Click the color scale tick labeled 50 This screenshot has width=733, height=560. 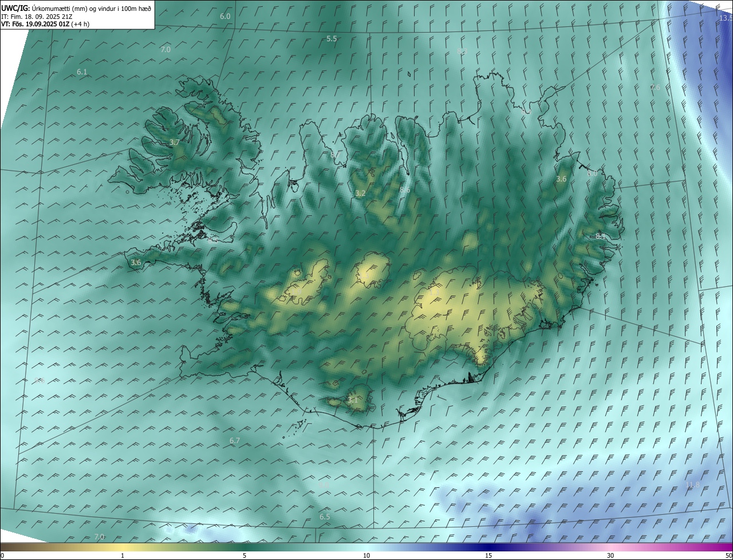pos(728,555)
